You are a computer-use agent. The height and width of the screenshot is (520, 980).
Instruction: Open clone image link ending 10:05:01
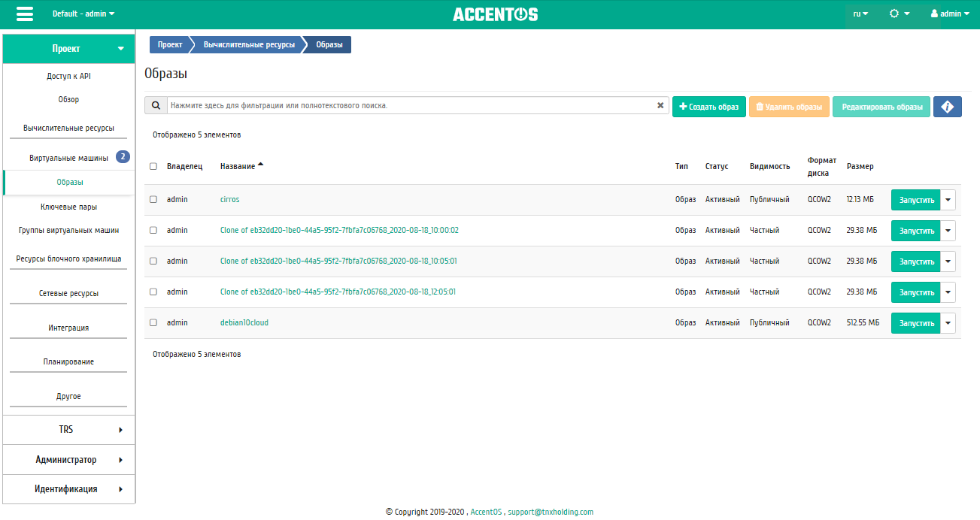pos(338,261)
